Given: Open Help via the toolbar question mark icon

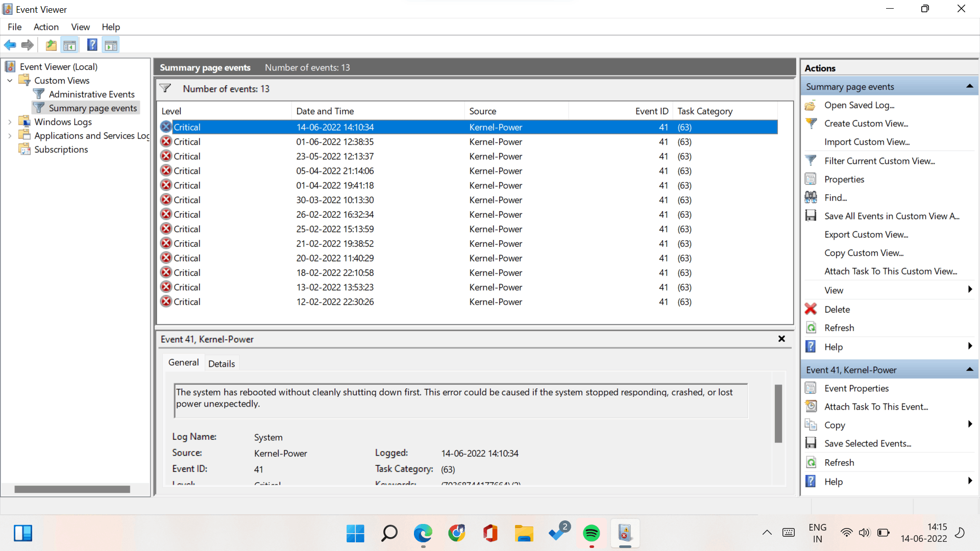Looking at the screenshot, I should click(x=92, y=45).
